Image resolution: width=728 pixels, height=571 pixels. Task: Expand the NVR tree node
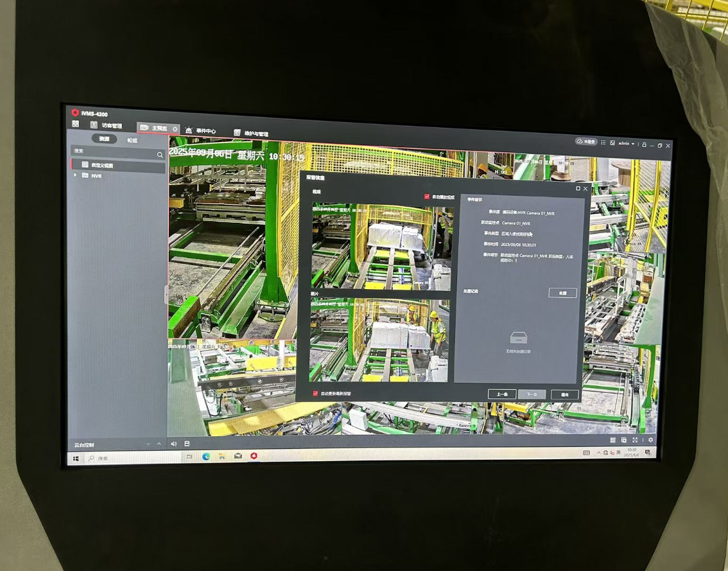tap(76, 175)
